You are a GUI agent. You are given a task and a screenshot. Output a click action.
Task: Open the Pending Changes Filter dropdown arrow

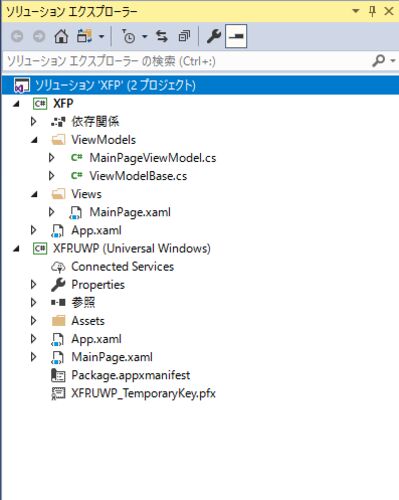pyautogui.click(x=144, y=36)
